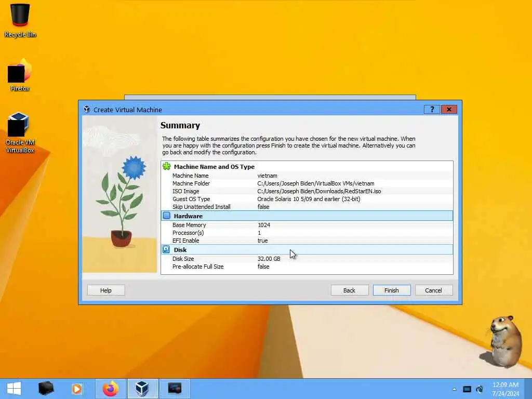This screenshot has height=399, width=532.
Task: Click Finish to create the virtual machine
Action: tap(392, 290)
